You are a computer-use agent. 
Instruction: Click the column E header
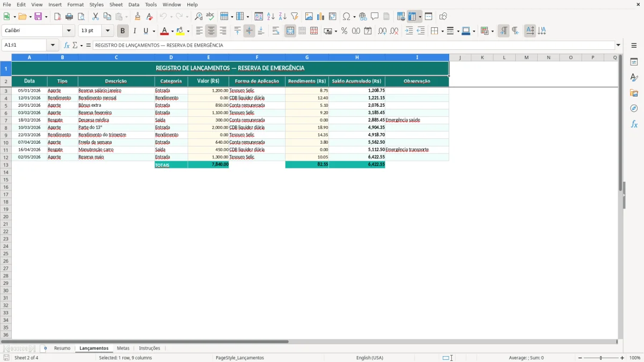(208, 57)
